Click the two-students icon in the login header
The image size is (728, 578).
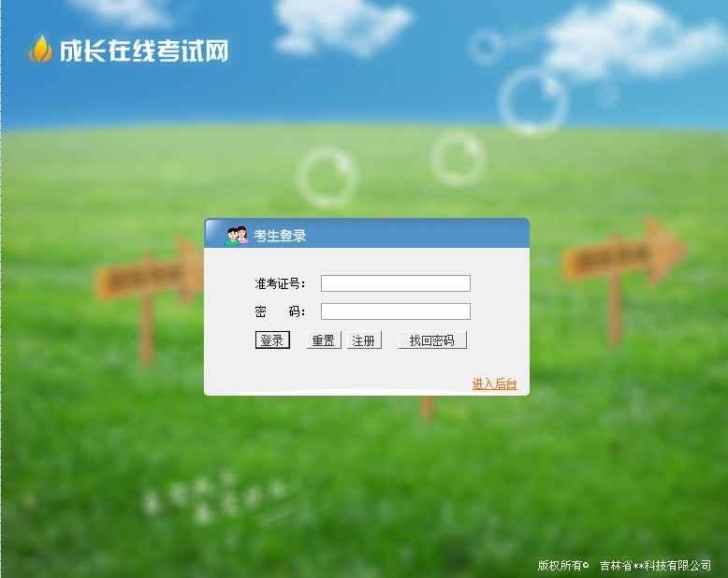point(238,236)
